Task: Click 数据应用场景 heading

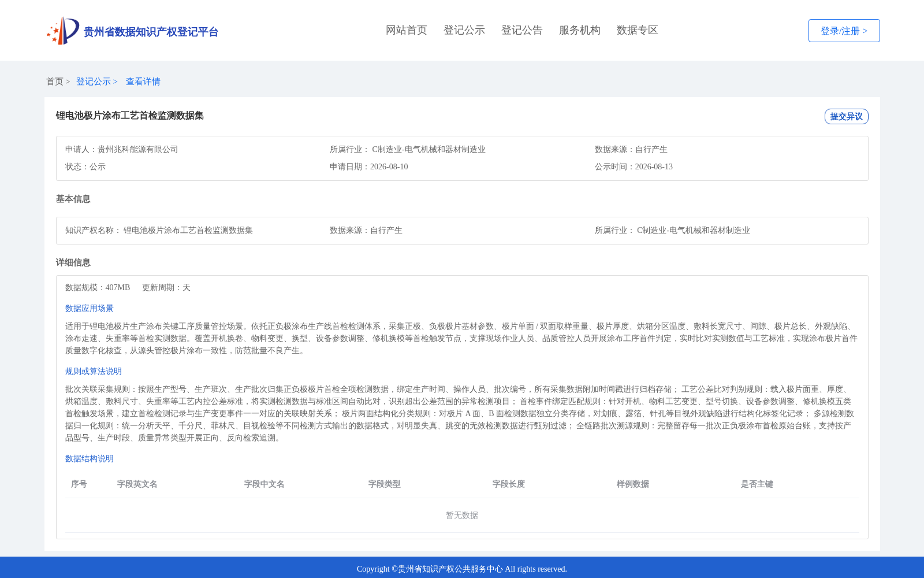Action: tap(90, 308)
